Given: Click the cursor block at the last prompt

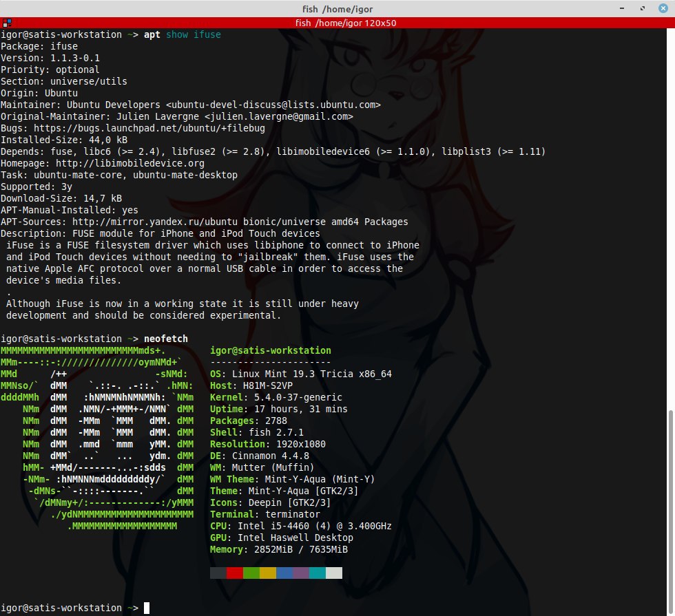Looking at the screenshot, I should click(x=147, y=608).
